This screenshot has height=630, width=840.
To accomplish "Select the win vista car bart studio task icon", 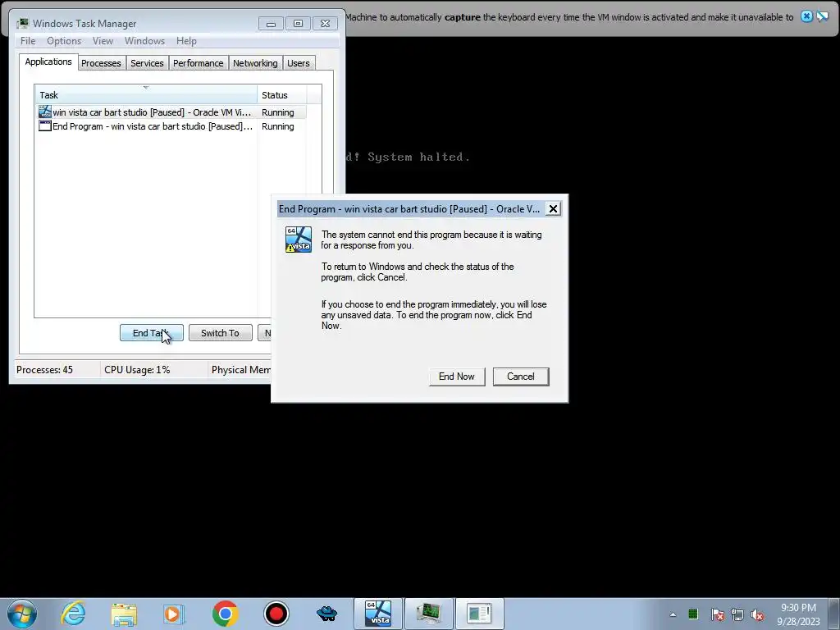I will [45, 112].
